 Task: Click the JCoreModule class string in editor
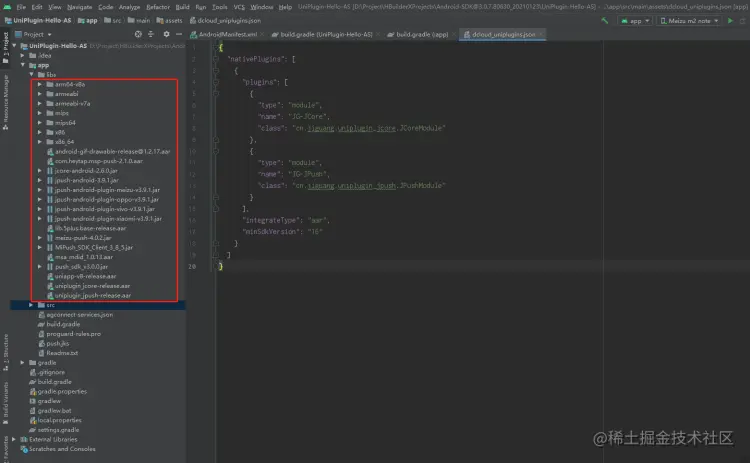click(x=369, y=128)
